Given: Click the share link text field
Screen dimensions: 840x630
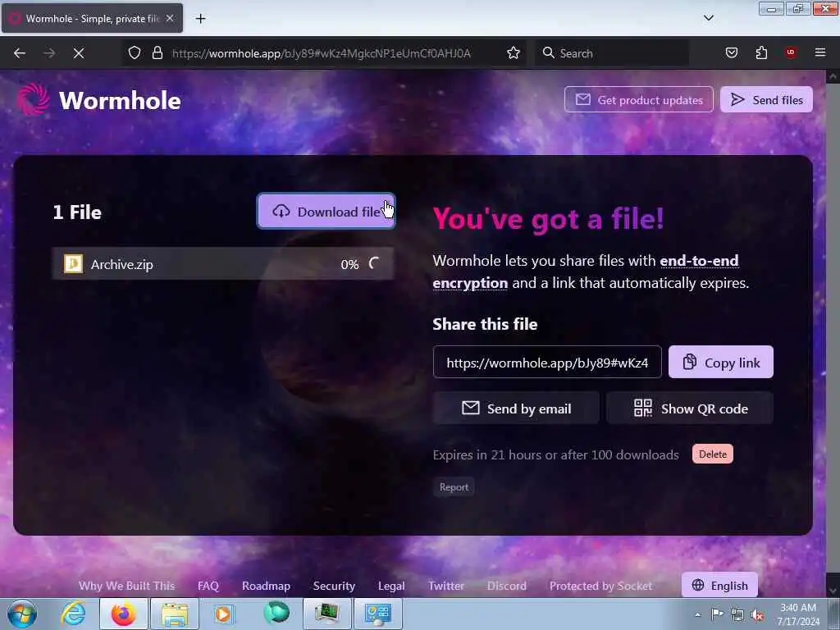Looking at the screenshot, I should tap(547, 362).
